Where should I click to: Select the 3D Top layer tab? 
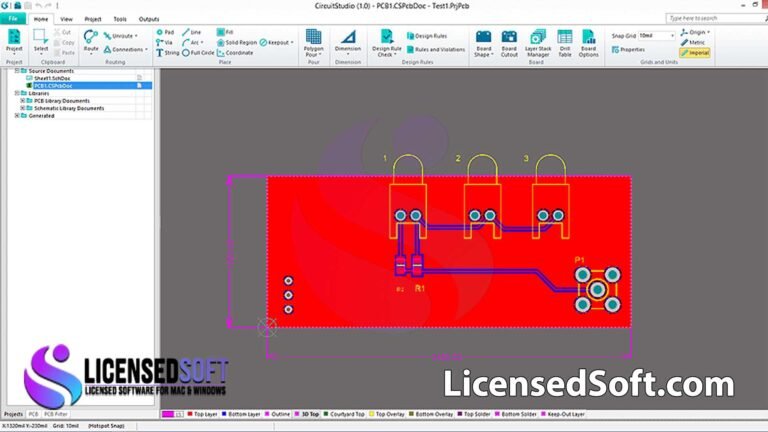[x=307, y=414]
